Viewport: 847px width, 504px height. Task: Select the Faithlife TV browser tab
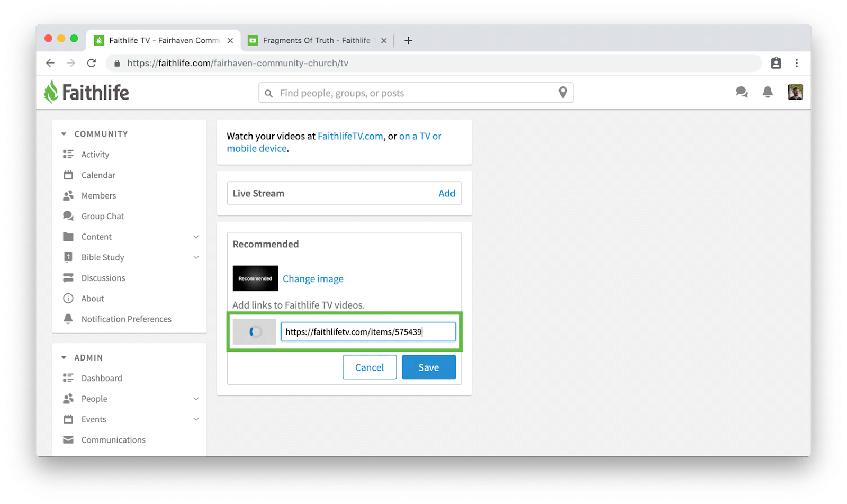point(164,40)
